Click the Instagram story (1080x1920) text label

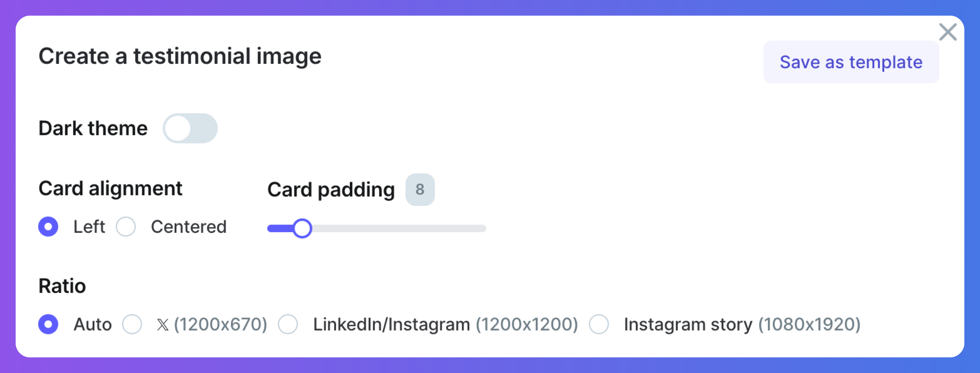[x=742, y=324]
